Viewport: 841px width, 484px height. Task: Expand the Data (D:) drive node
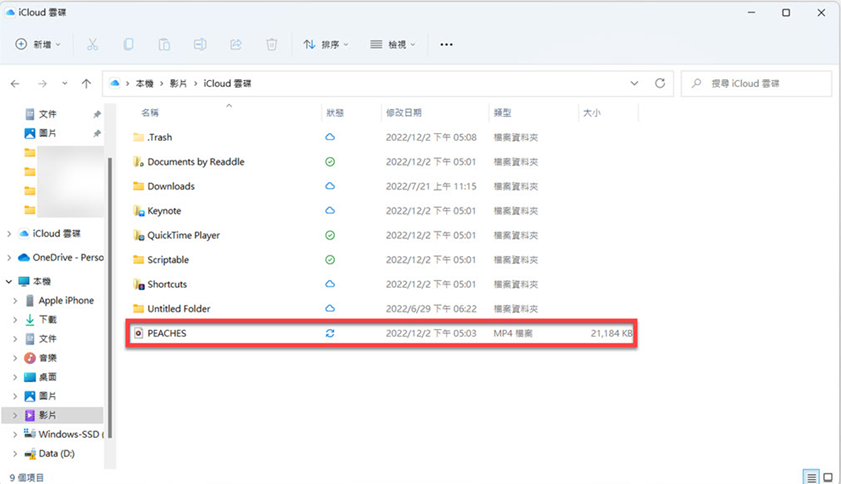(x=15, y=453)
